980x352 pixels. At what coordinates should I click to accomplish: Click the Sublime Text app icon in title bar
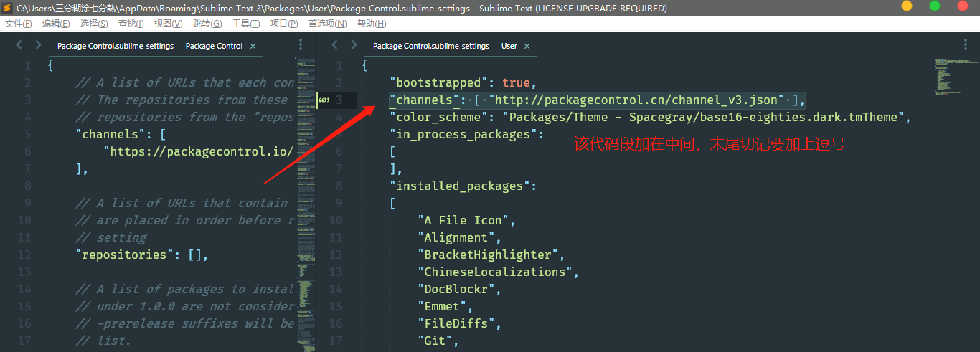coord(6,8)
